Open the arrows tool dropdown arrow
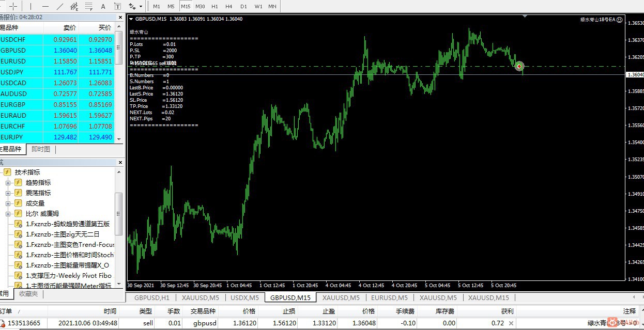Screen dimensions: 644x330 (141, 7)
